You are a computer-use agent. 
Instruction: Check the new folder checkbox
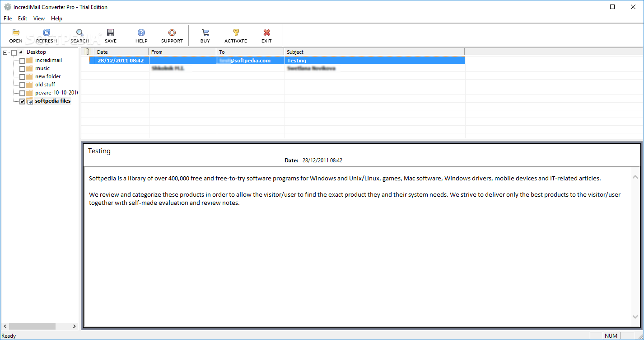coord(22,77)
